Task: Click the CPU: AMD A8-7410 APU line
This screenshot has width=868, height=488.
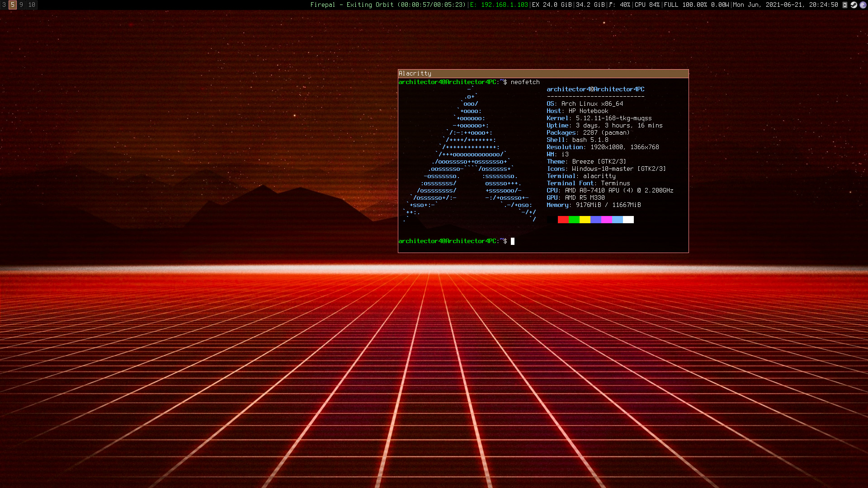Action: pos(610,191)
